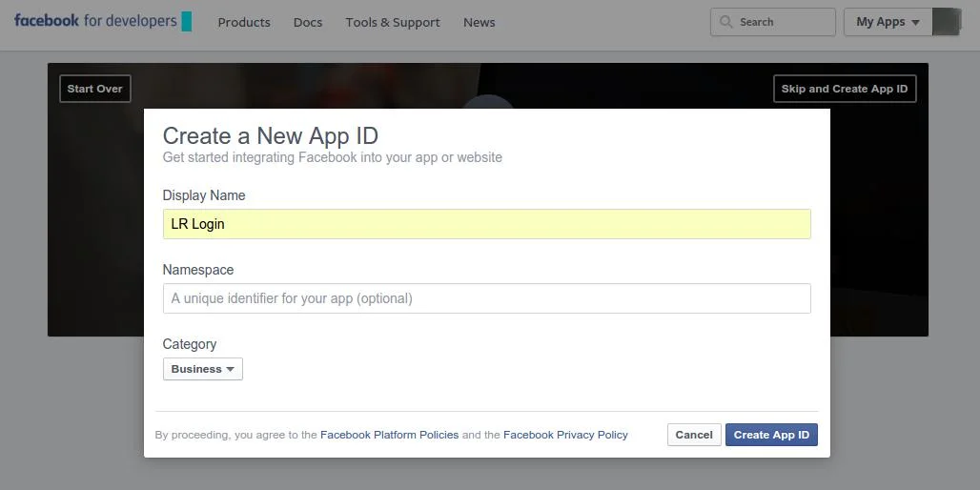Open Tools & Support menu

[x=393, y=23]
